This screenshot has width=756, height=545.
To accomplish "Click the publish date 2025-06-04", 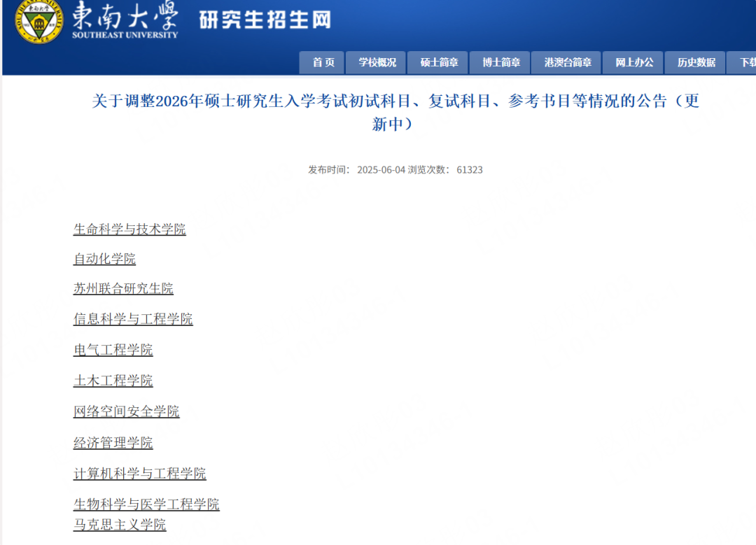I will [381, 170].
